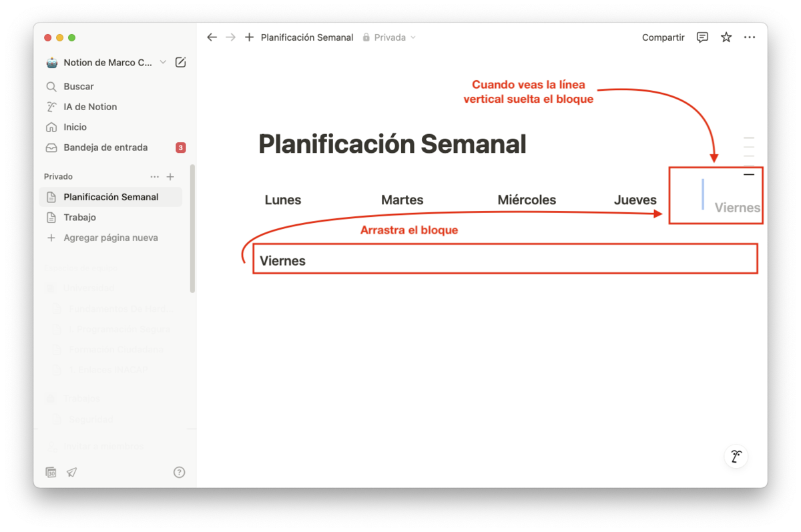Open Bandeja de entrada inbox
This screenshot has width=801, height=532.
[105, 148]
